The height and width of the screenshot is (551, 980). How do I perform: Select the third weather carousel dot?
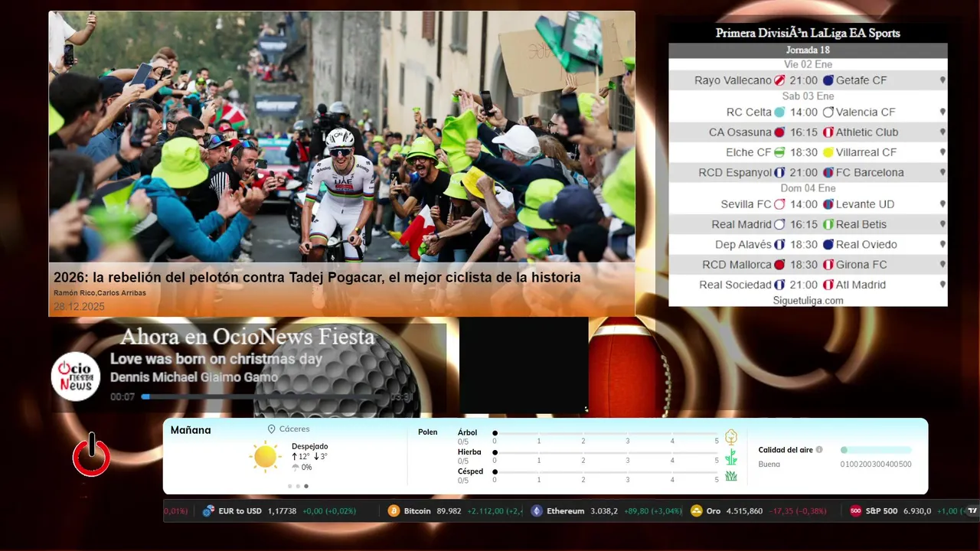coord(306,486)
